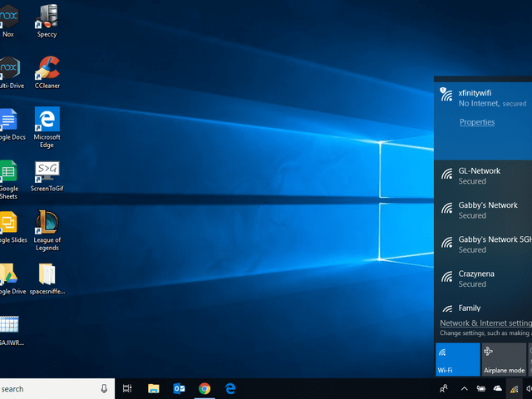
Task: Open the Speccy desktop shortcut
Action: (47, 18)
